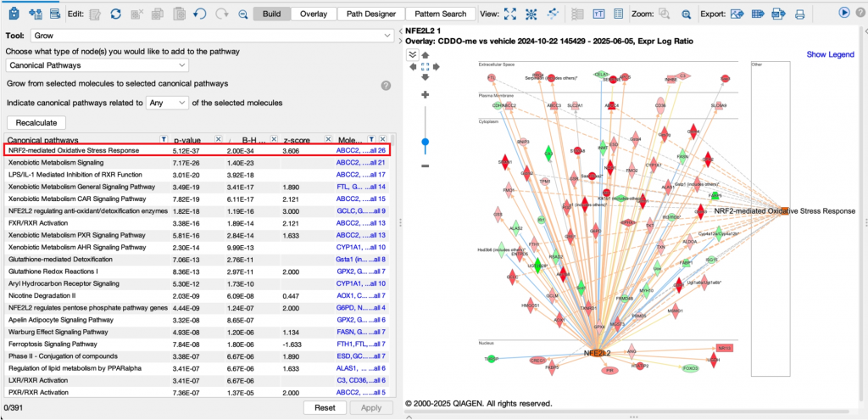Click the pan up arrow in pathway view

[426, 55]
